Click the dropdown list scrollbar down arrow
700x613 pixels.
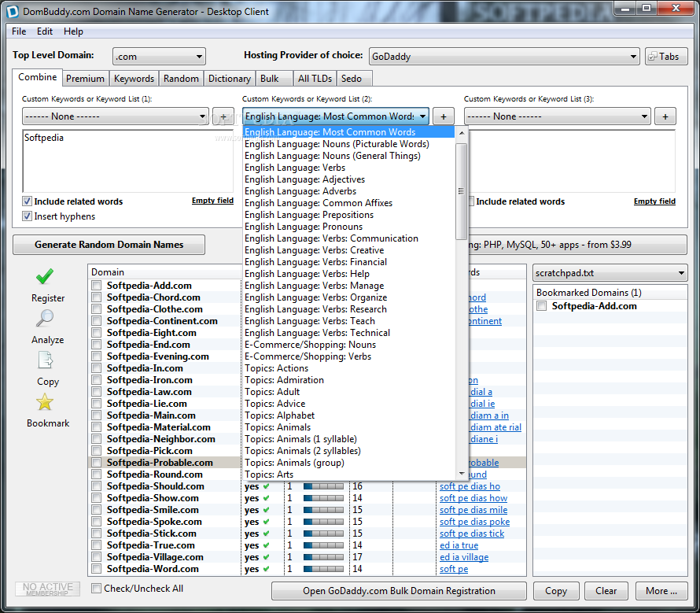pyautogui.click(x=462, y=474)
